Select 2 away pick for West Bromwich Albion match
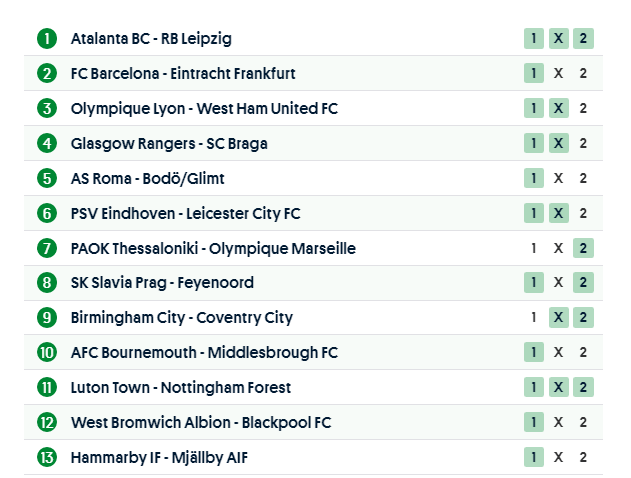Screen dimensions: 631x478 [x=583, y=422]
